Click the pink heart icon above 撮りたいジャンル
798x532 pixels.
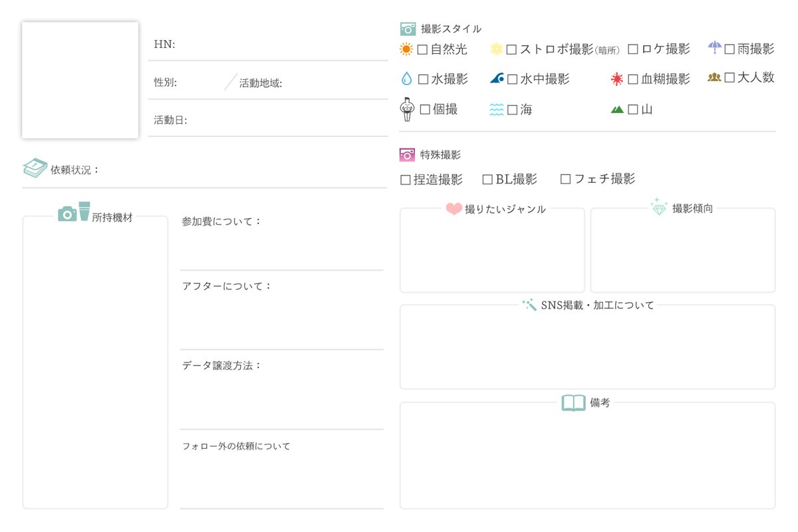click(453, 207)
